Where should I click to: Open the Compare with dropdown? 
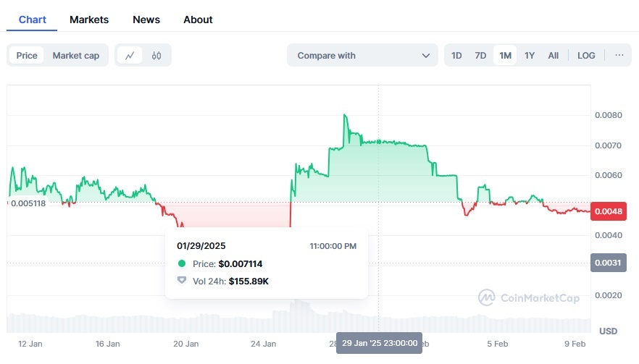pyautogui.click(x=362, y=56)
